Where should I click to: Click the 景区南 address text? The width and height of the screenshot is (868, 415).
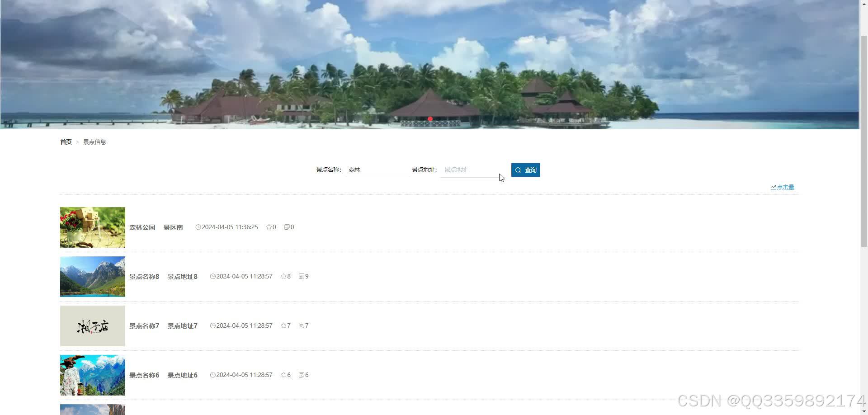tap(173, 227)
